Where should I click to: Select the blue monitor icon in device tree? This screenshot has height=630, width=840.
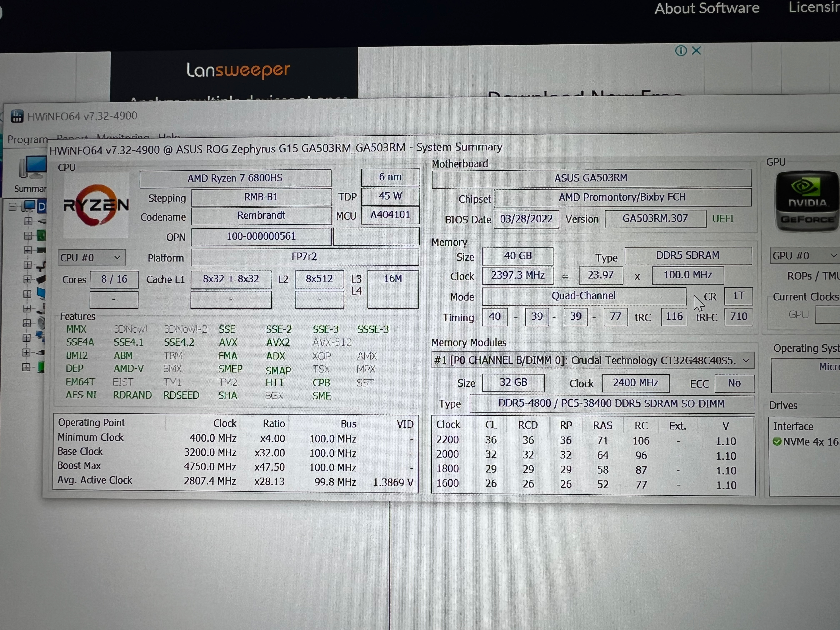(x=41, y=294)
